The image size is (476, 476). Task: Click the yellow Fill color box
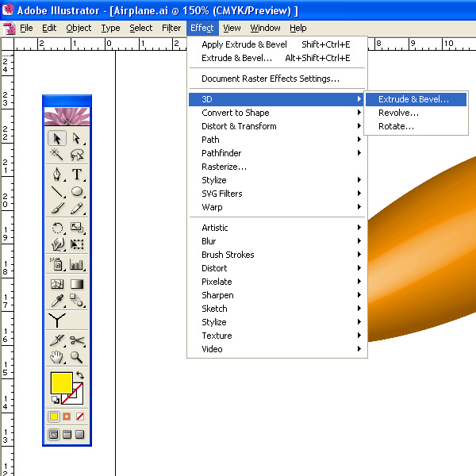tap(62, 383)
